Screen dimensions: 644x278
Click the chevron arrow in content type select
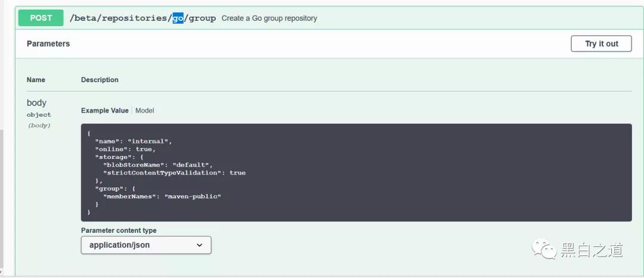[200, 245]
